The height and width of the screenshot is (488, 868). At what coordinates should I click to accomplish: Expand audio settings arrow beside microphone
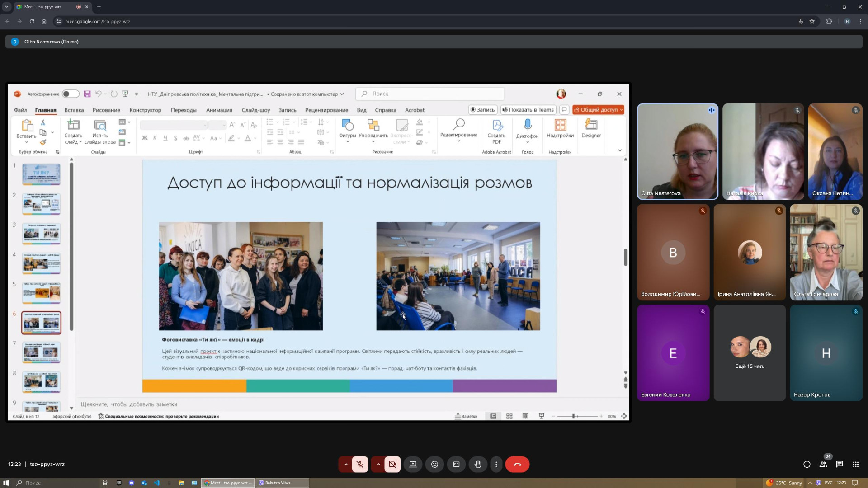pos(346,464)
